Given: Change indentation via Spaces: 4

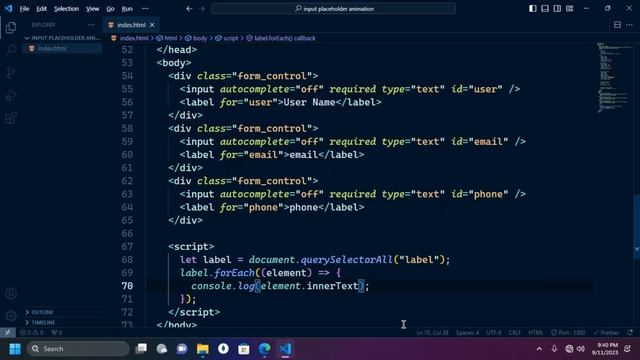Looking at the screenshot, I should click(467, 333).
